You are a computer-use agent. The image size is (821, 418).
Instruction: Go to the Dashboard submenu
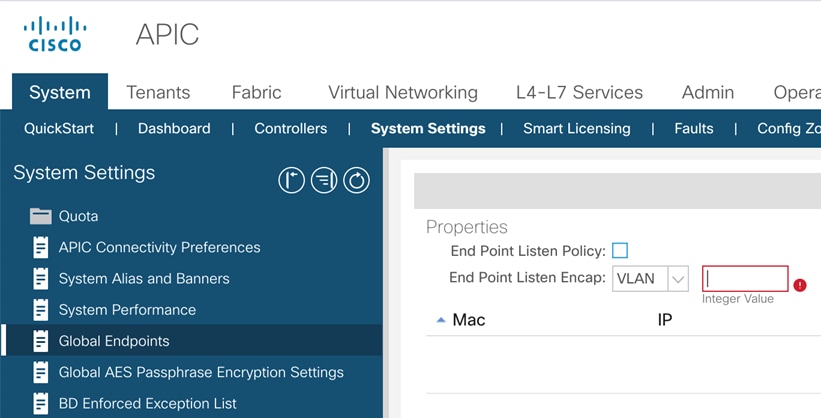tap(174, 128)
